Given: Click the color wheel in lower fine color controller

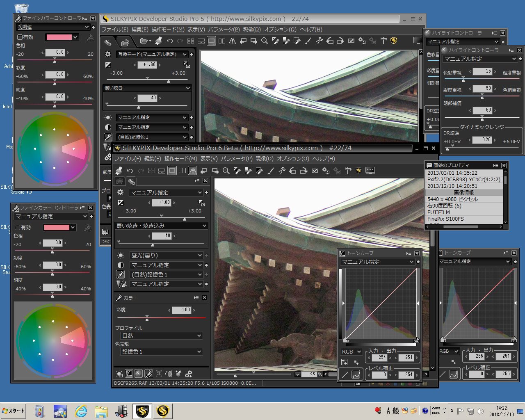Looking at the screenshot, I should [53, 340].
